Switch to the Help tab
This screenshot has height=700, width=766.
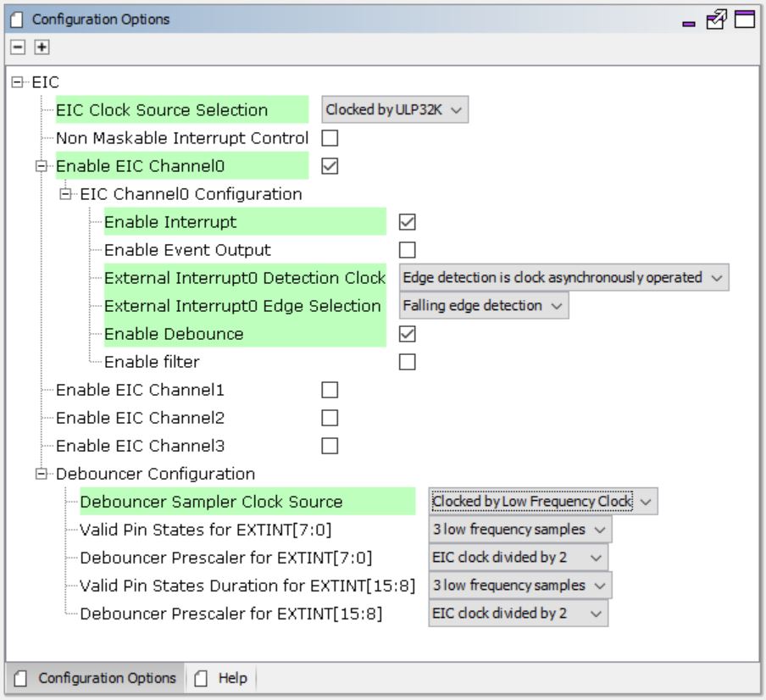point(223,678)
